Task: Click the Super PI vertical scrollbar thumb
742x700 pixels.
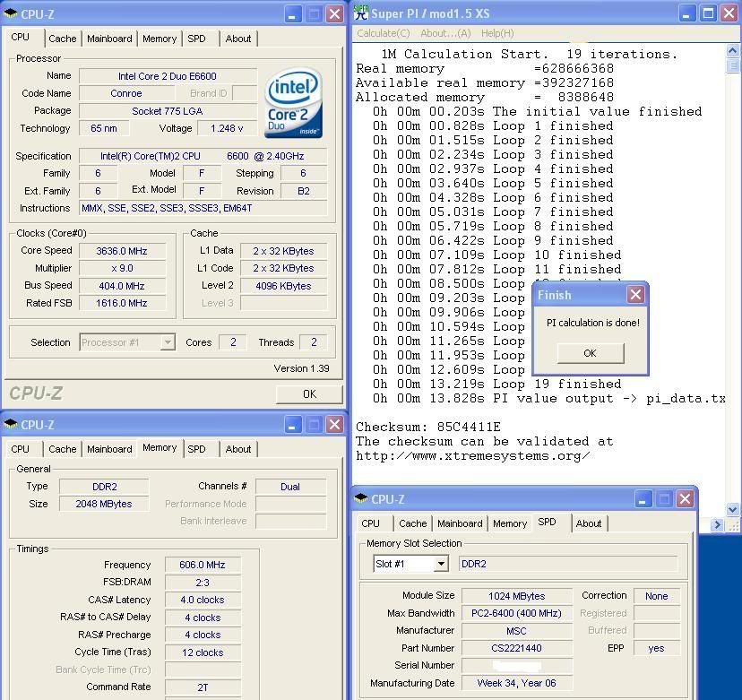Action: (x=732, y=65)
